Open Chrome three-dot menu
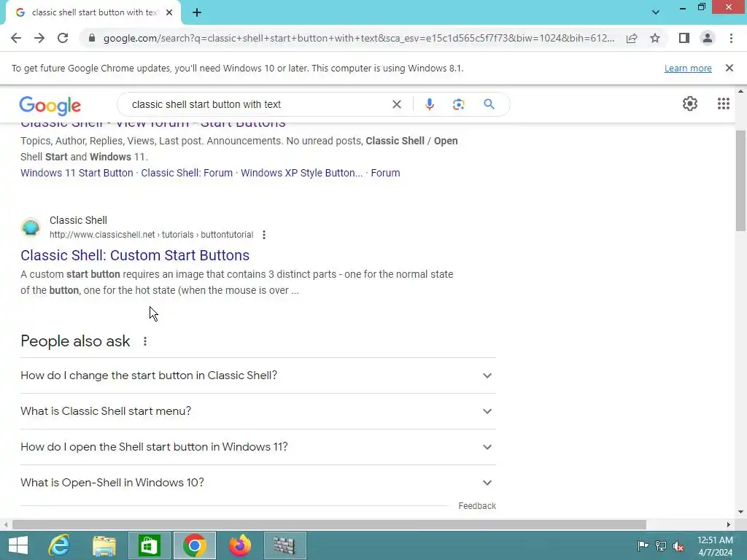747x560 pixels. pos(731,38)
